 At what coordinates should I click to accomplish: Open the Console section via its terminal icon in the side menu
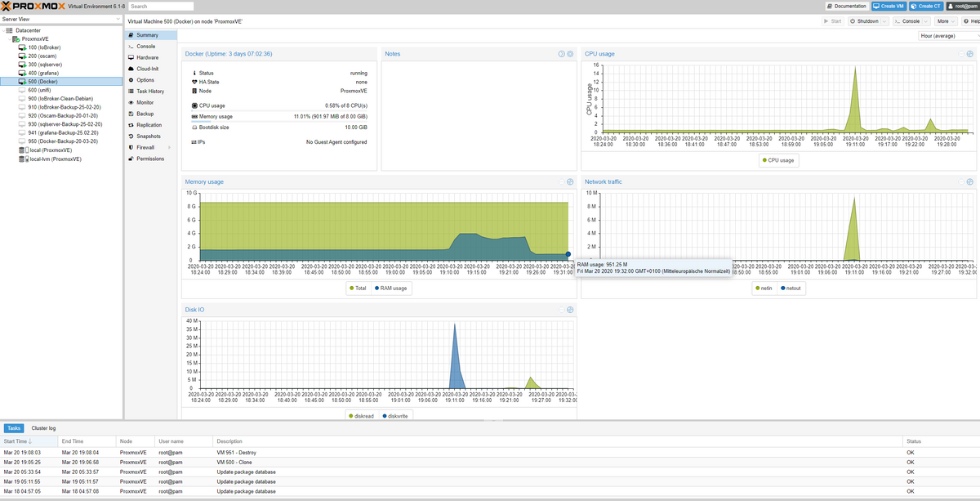pyautogui.click(x=130, y=47)
